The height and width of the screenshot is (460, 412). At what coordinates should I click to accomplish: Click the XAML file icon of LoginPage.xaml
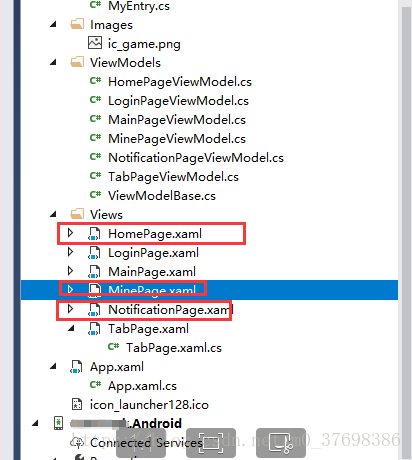tap(94, 253)
